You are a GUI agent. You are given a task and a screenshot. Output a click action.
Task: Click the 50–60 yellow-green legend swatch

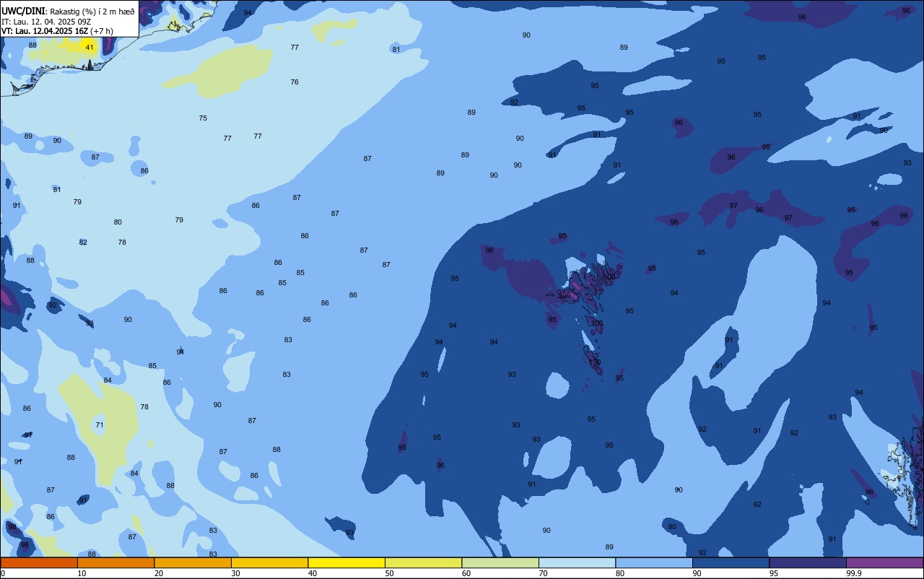423,562
